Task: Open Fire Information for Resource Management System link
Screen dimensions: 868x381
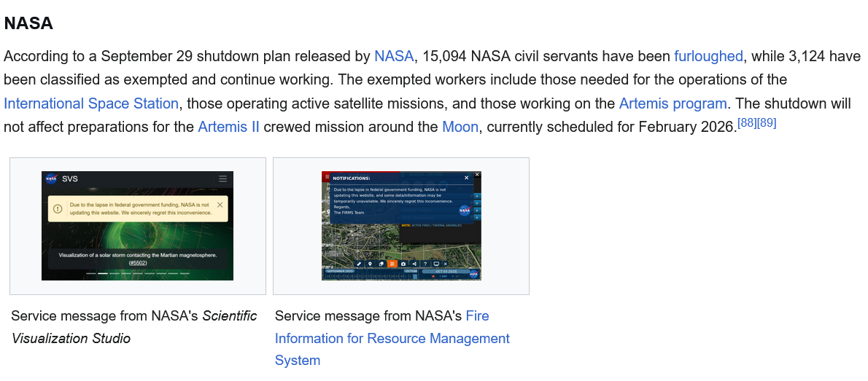Action: 392,338
